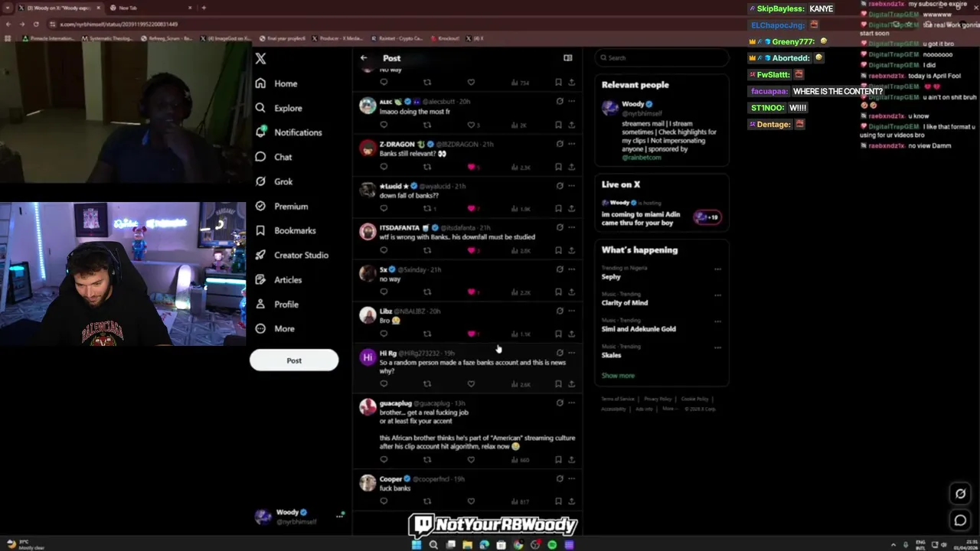Image resolution: width=980 pixels, height=551 pixels.
Task: Open more options on Z-DRAGON's tweet
Action: (571, 143)
